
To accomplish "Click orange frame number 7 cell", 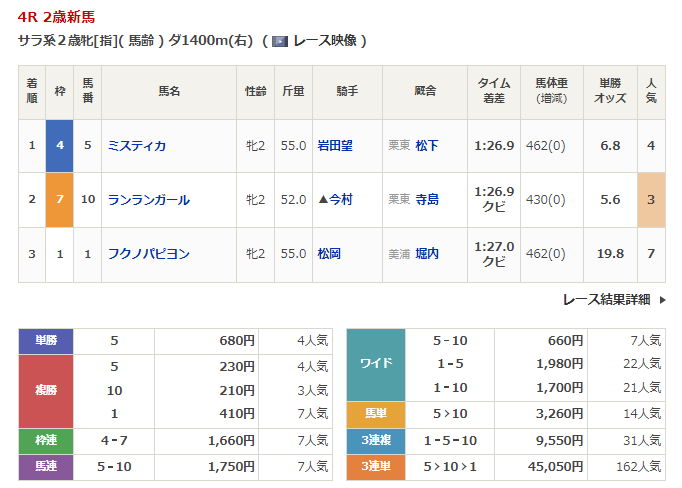I will point(60,200).
